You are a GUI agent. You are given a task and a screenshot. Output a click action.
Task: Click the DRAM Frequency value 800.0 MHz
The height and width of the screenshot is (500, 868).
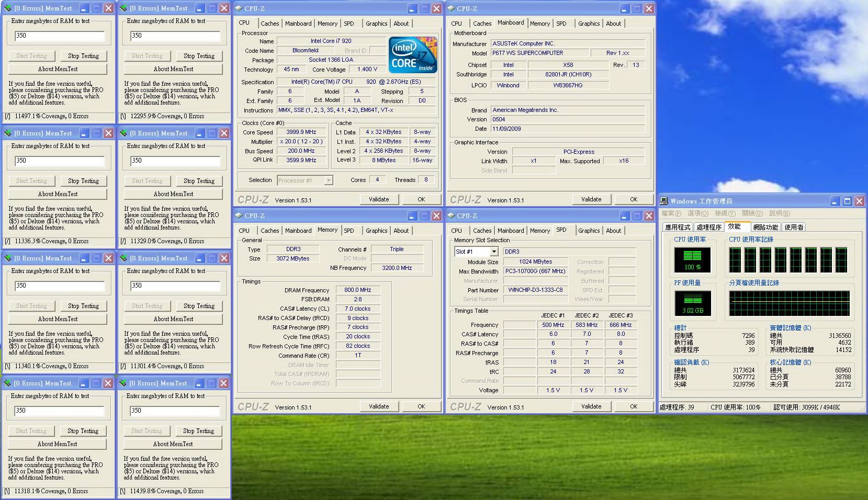pos(357,290)
